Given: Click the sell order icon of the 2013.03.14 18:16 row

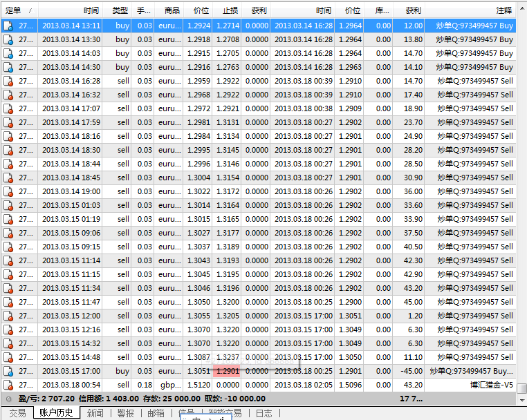Looking at the screenshot, I should click(x=8, y=136).
